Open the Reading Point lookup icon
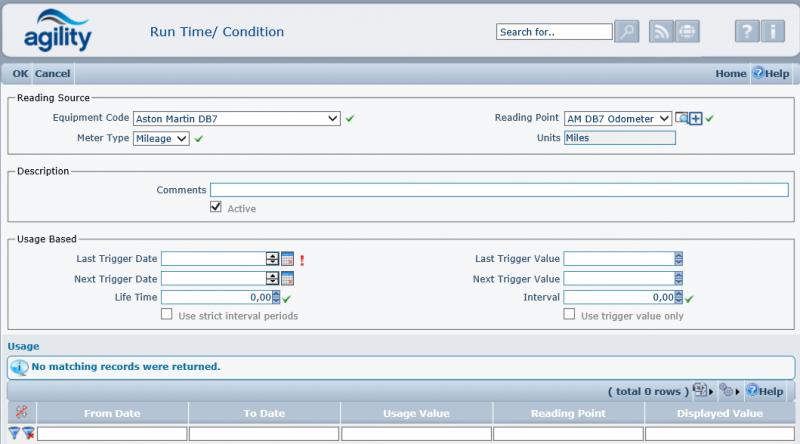Screen dimensions: 800x444 [x=682, y=119]
